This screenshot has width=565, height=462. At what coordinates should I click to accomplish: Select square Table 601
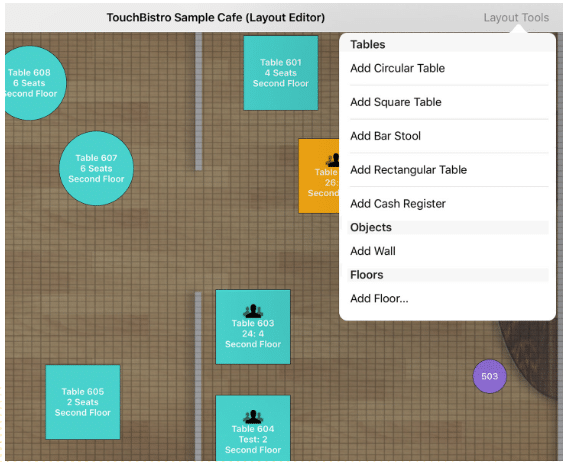tap(281, 73)
